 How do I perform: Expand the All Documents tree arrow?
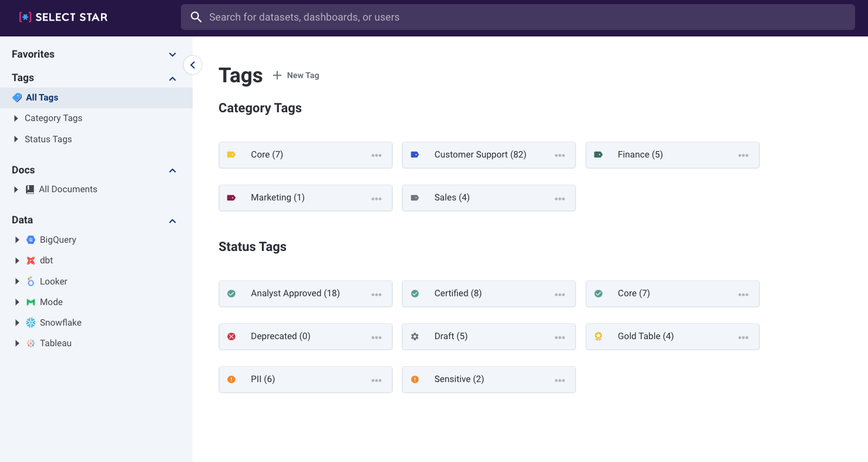pyautogui.click(x=16, y=189)
